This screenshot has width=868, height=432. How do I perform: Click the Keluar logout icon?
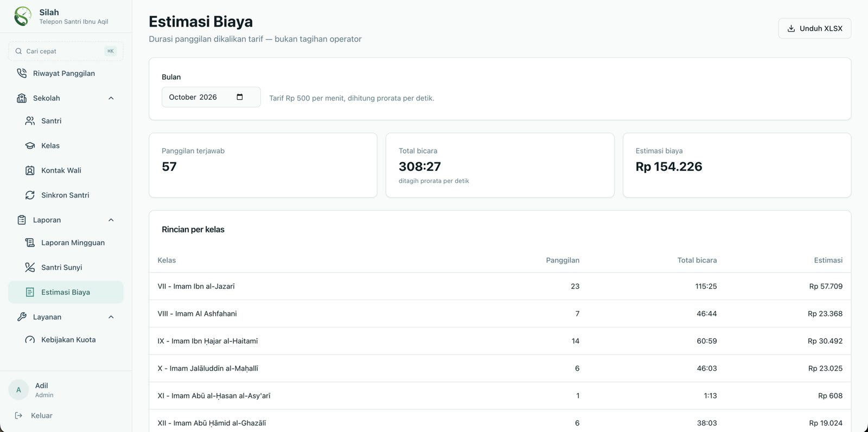pyautogui.click(x=18, y=416)
